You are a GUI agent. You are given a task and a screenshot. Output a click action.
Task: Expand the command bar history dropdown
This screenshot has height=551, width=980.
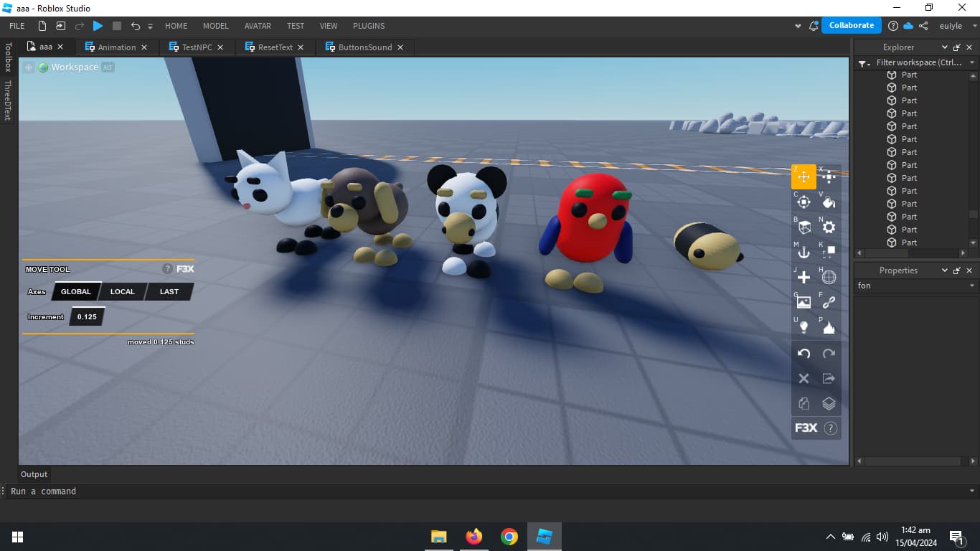pyautogui.click(x=973, y=491)
